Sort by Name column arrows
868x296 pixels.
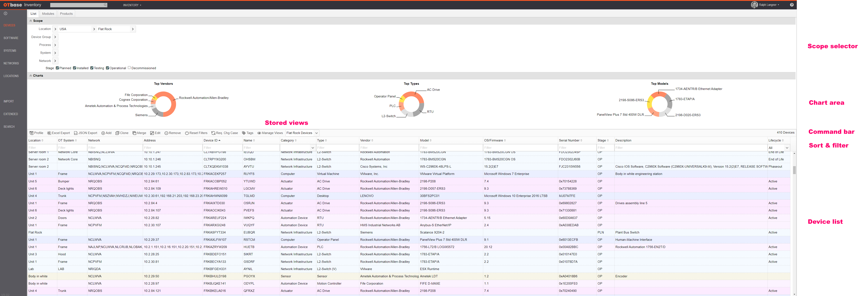pyautogui.click(x=254, y=141)
